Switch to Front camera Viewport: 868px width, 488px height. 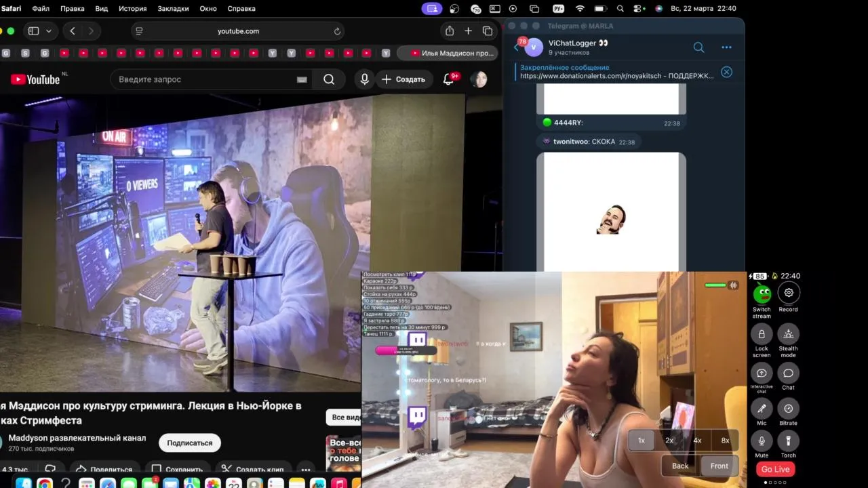pyautogui.click(x=719, y=466)
